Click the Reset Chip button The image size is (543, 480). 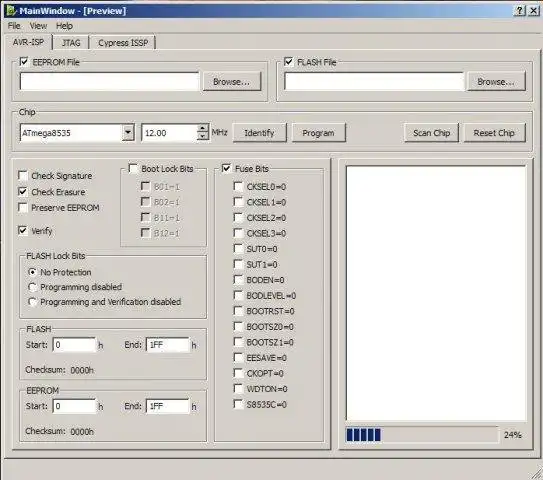tap(494, 133)
